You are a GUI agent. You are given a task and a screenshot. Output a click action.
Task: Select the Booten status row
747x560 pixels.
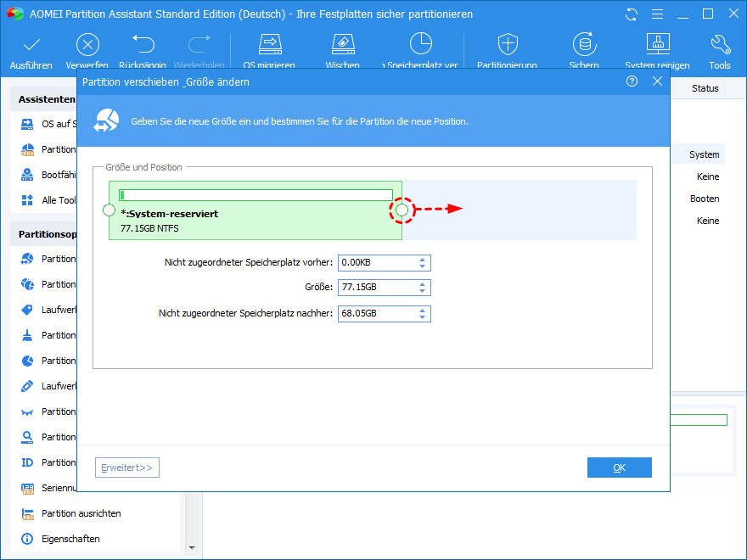click(704, 199)
